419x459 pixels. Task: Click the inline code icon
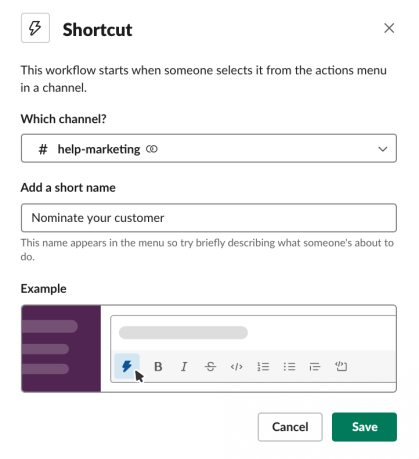coord(236,367)
